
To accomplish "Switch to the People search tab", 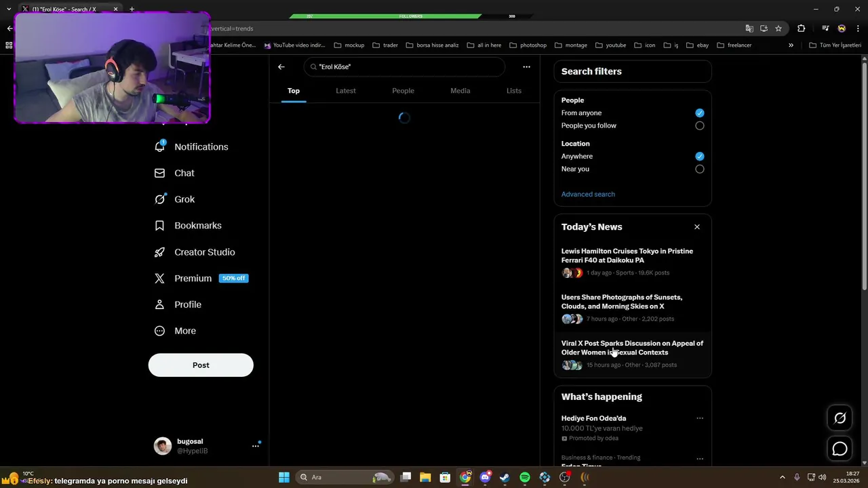I will click(403, 91).
